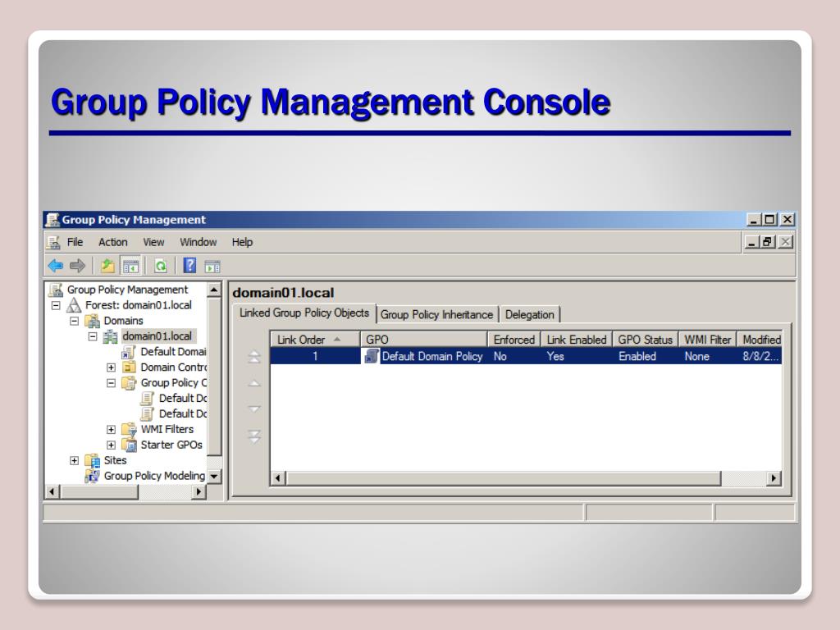This screenshot has height=630, width=840.
Task: Sort by the GPO Status column header
Action: pos(645,340)
